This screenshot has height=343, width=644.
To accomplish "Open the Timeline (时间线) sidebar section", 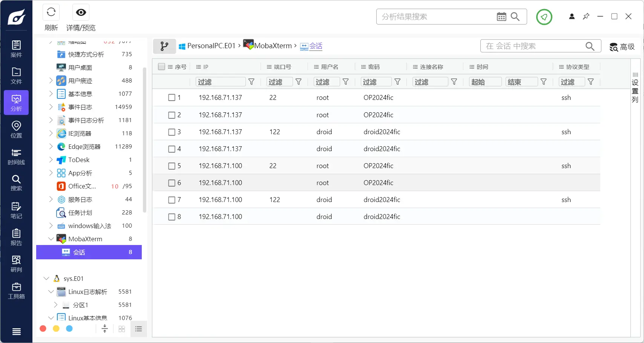I will click(x=16, y=156).
